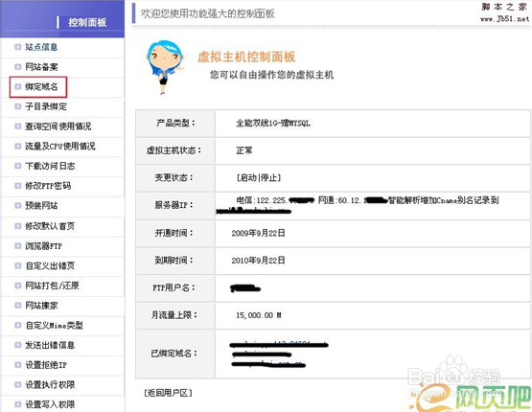Viewport: 532px width, 412px height.
Task: Click bullet icon beside 设置写入权限
Action: pos(17,404)
